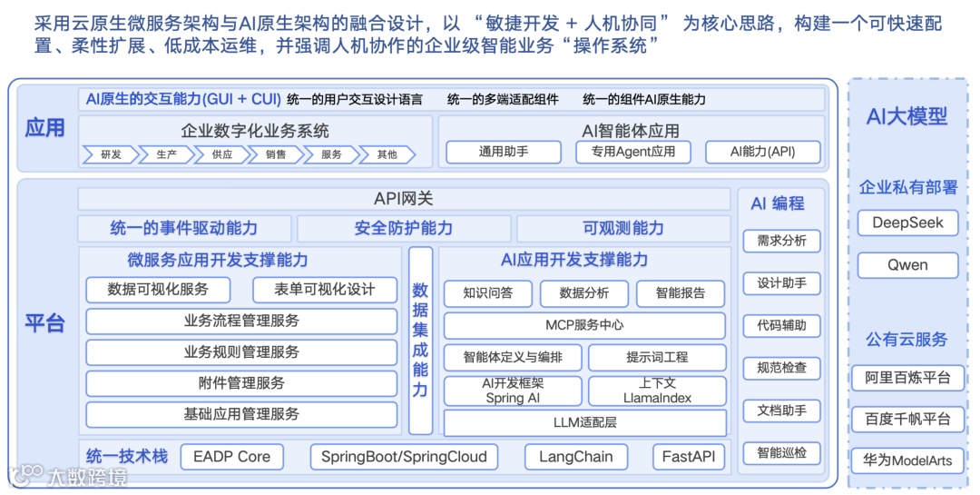Click the 研发 chevron step

[111, 154]
